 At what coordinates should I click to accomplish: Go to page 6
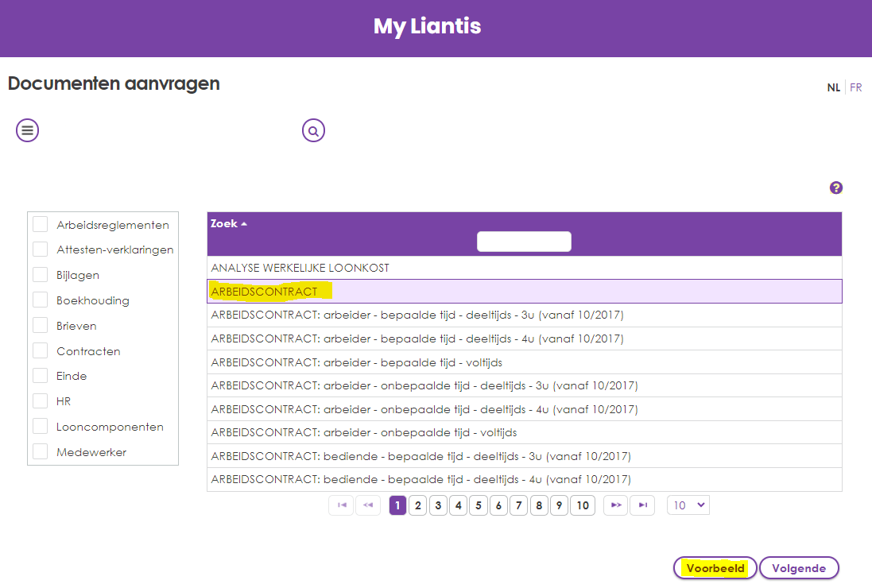(498, 505)
